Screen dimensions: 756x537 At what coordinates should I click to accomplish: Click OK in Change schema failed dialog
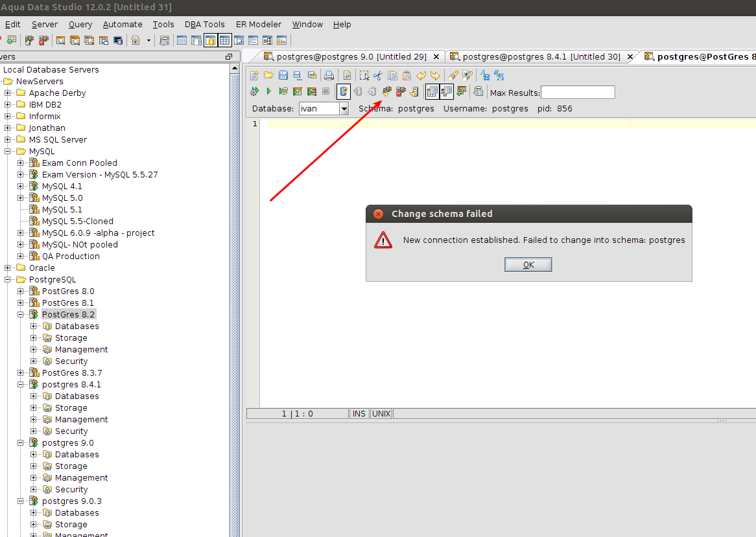coord(528,265)
